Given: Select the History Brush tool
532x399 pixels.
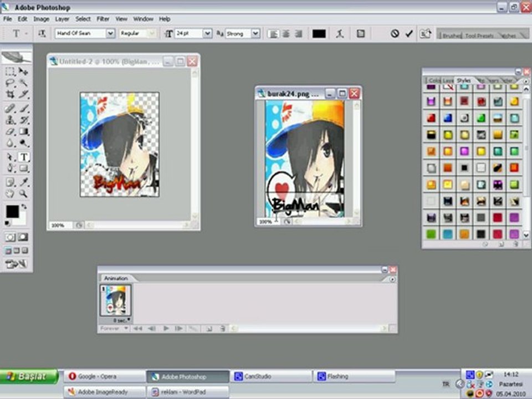Looking at the screenshot, I should tap(23, 120).
